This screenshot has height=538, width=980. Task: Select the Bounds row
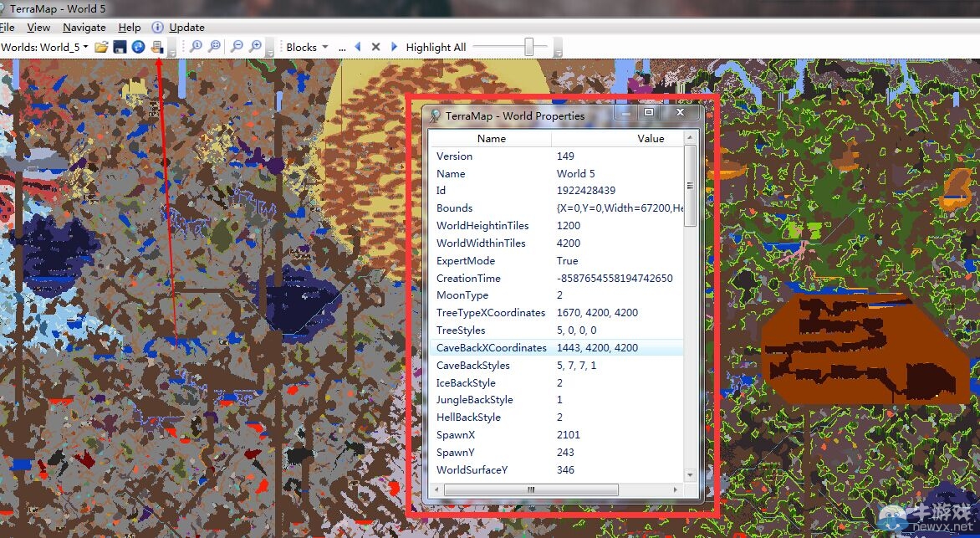pos(556,208)
